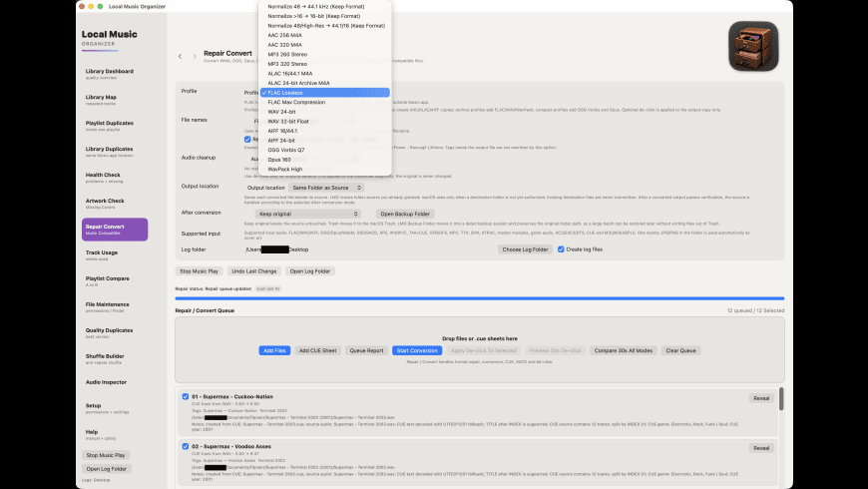Open File Maintenance section
868x489 pixels.
point(115,306)
